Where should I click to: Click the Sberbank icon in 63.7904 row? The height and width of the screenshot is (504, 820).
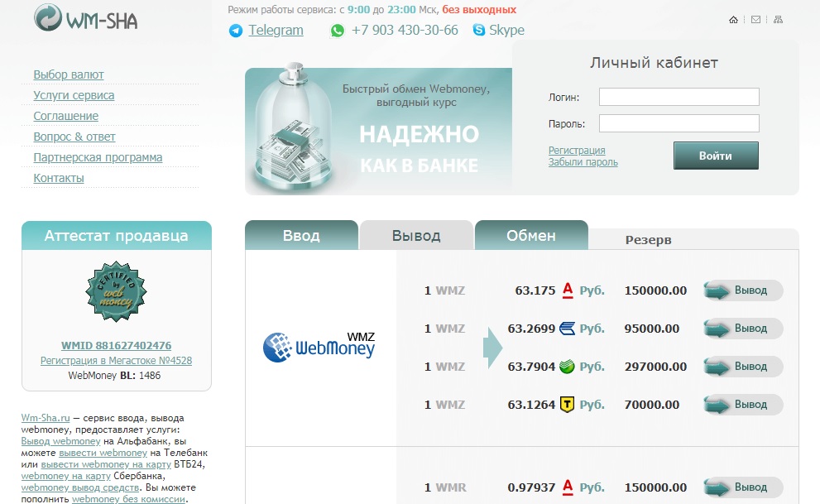(x=567, y=367)
